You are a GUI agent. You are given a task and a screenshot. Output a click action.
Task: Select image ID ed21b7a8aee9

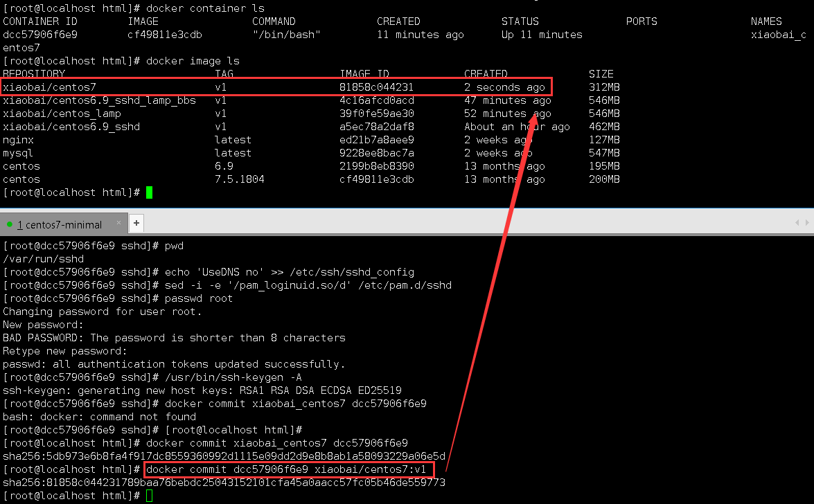point(377,140)
